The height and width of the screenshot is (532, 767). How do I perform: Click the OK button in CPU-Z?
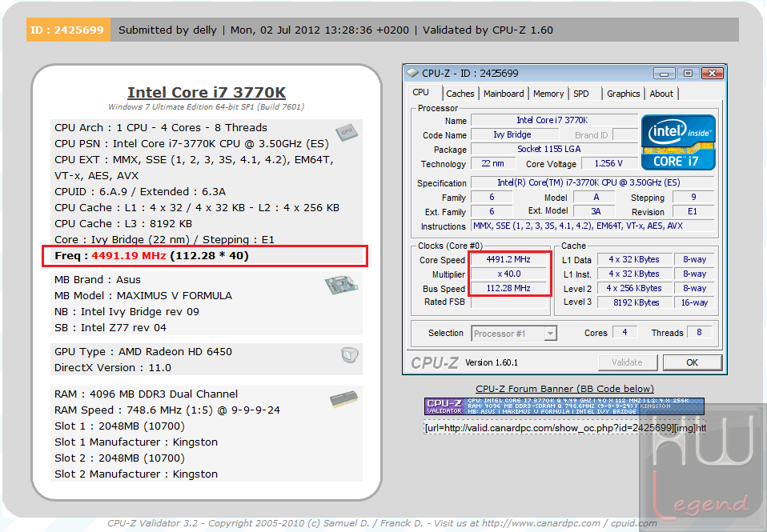[x=692, y=362]
